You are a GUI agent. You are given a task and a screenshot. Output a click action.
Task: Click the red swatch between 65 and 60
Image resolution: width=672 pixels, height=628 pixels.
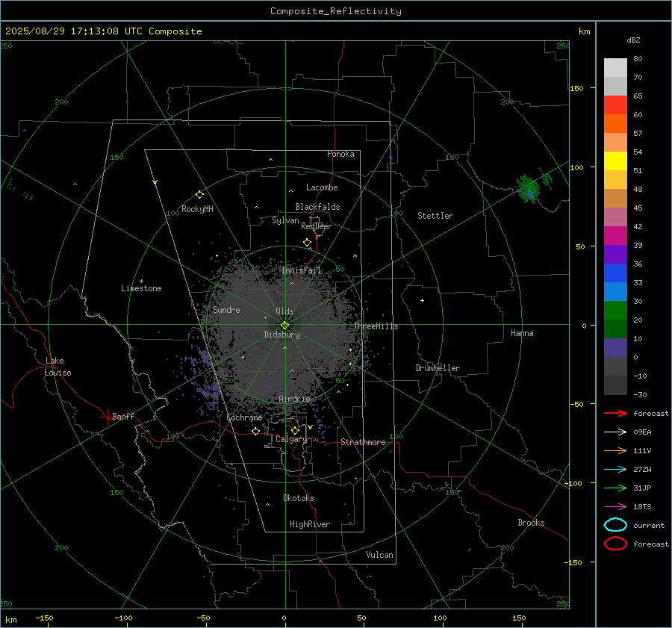pyautogui.click(x=615, y=105)
